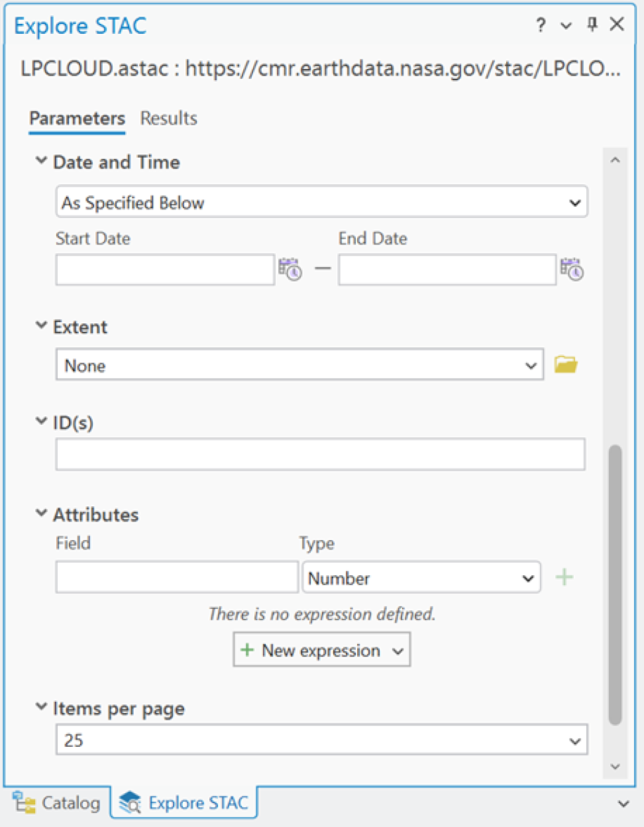Click the Start Date input field

[x=165, y=270]
